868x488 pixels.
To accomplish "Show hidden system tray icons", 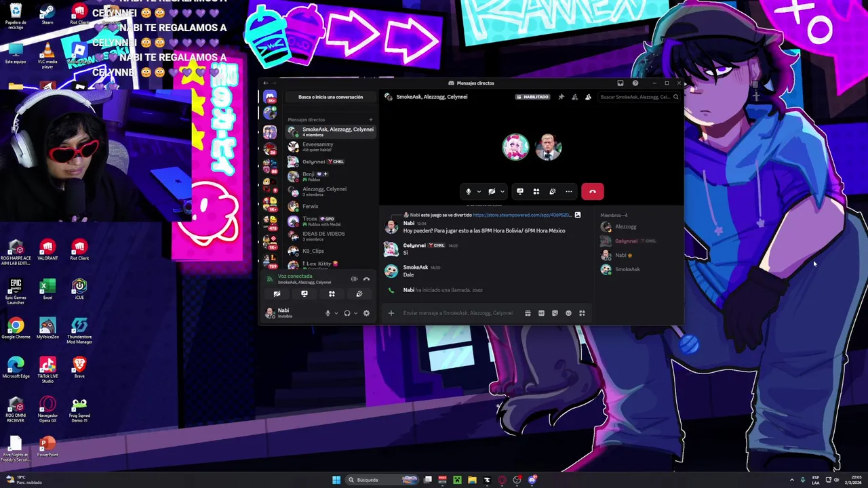I will pos(791,480).
